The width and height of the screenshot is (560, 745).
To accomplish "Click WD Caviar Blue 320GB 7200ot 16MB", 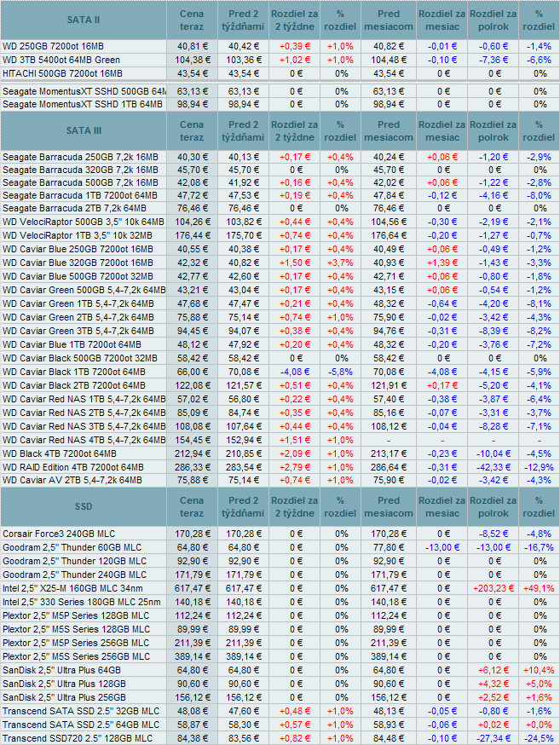I will (x=78, y=263).
